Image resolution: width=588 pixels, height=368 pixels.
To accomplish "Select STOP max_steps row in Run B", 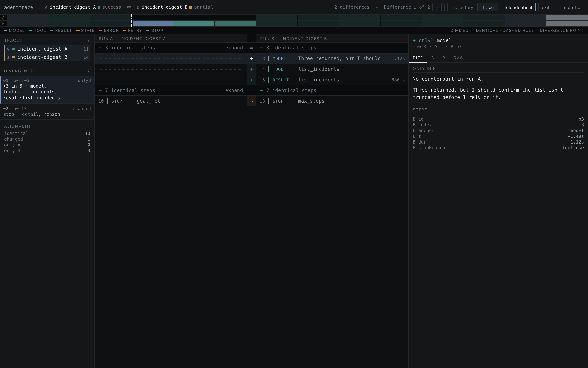I will tap(332, 101).
